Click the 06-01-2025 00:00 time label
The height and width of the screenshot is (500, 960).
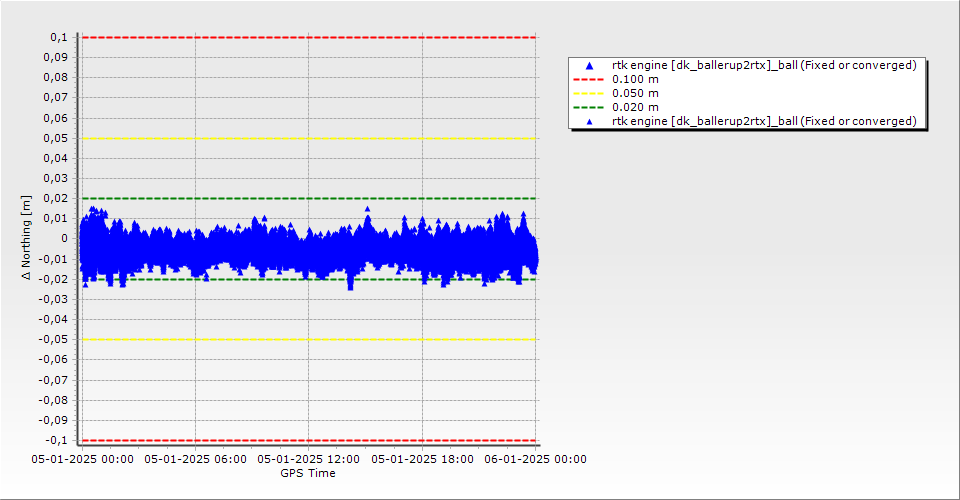(536, 459)
